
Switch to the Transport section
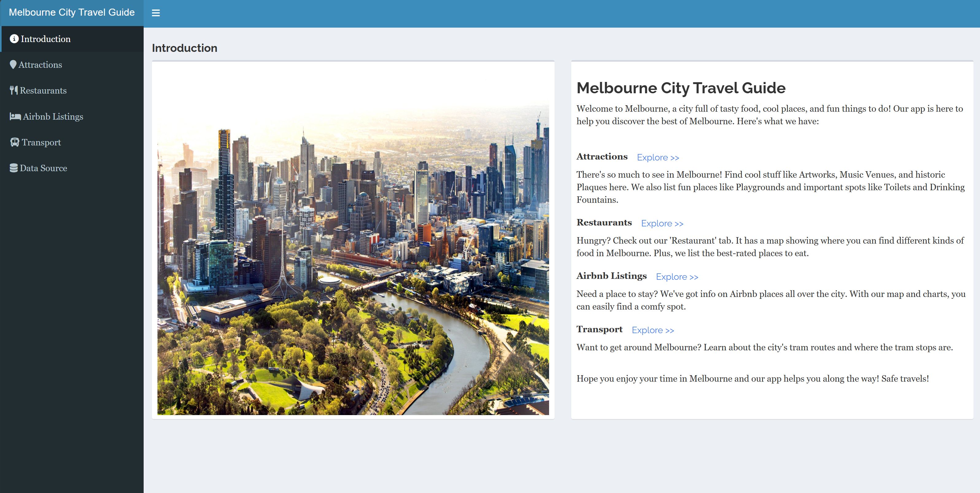(x=41, y=142)
